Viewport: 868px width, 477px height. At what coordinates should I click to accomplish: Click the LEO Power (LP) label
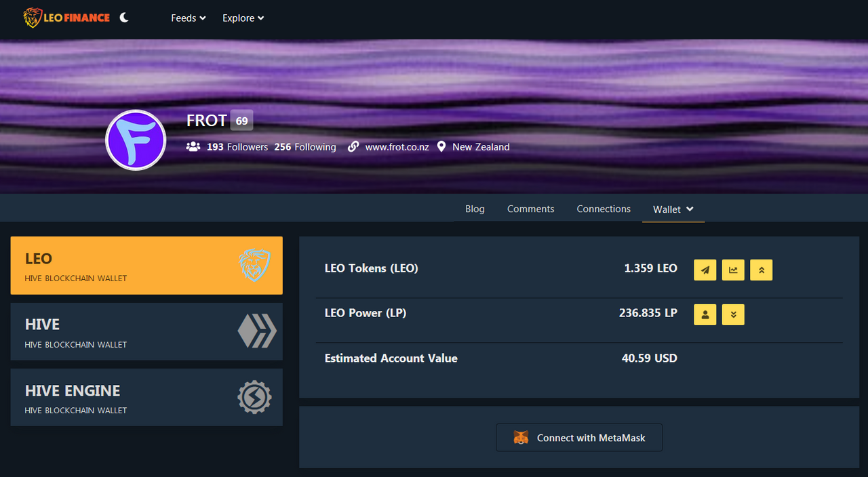click(x=366, y=313)
